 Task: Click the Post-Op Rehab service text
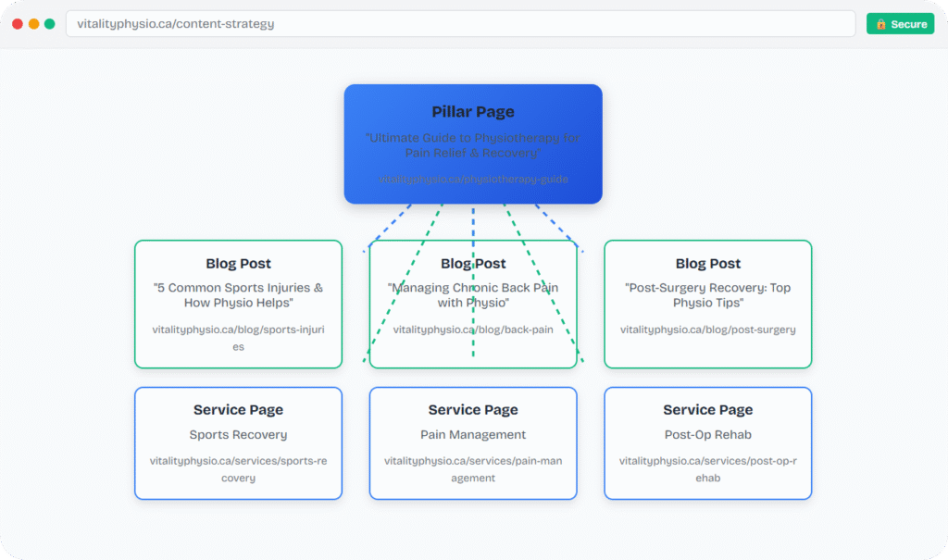708,435
